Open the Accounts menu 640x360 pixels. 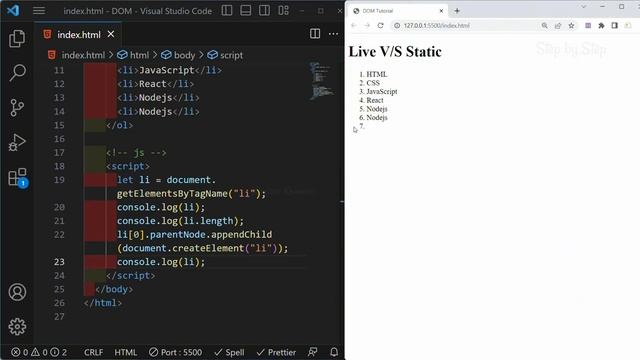click(x=17, y=292)
